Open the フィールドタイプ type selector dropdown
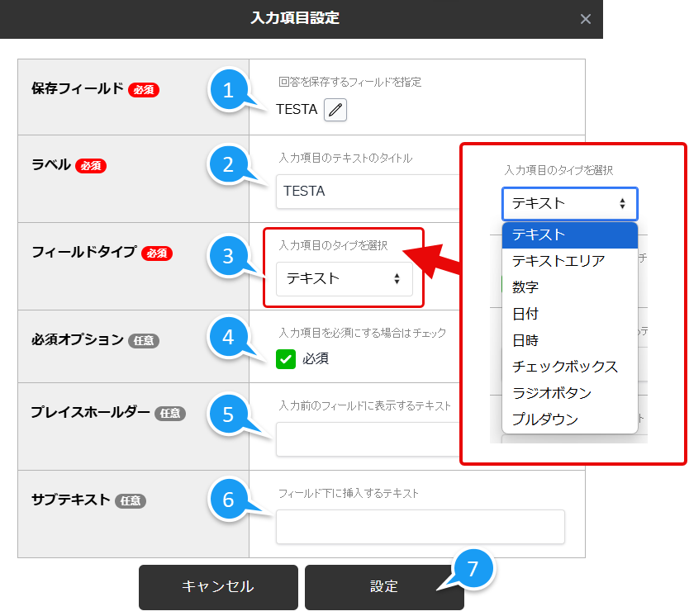The image size is (689, 616). click(344, 280)
